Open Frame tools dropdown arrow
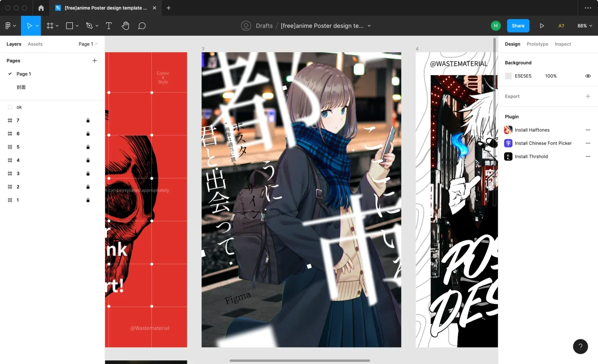The image size is (598, 364). coord(57,26)
